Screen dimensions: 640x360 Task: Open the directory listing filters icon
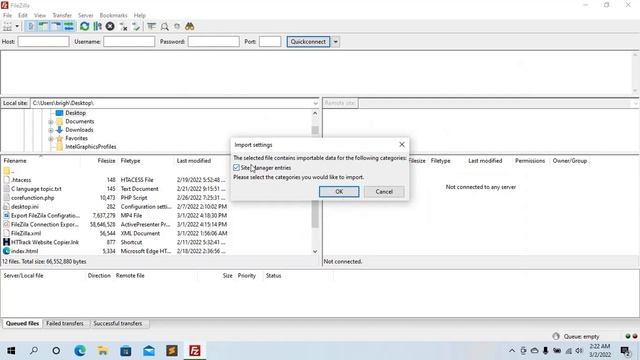(x=151, y=27)
